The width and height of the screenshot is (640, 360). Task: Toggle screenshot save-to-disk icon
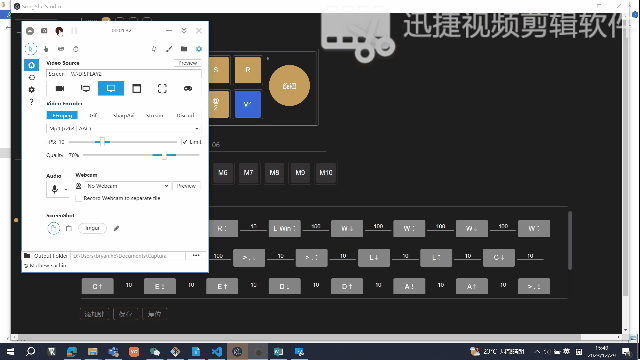[x=53, y=228]
